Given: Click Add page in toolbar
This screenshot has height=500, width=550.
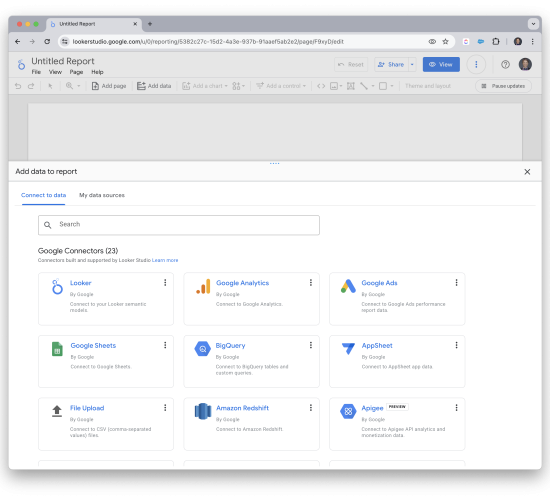Looking at the screenshot, I should click(x=109, y=86).
